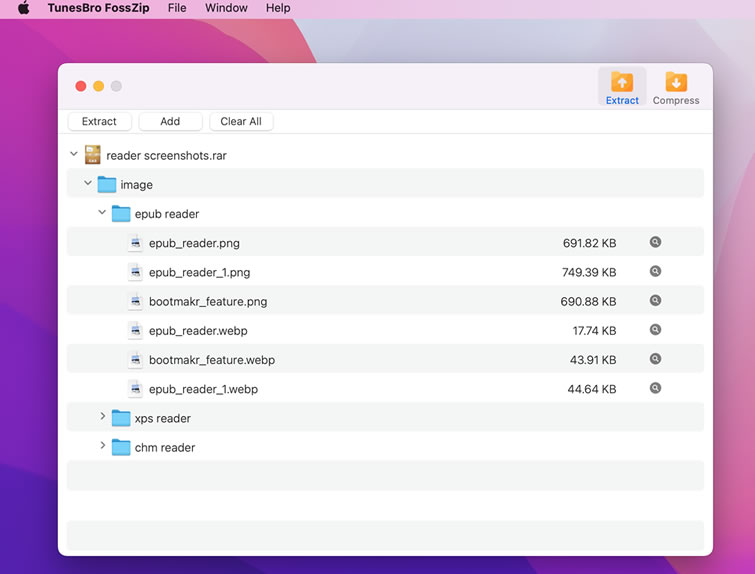Open the File menu
This screenshot has height=574, width=755.
click(177, 8)
